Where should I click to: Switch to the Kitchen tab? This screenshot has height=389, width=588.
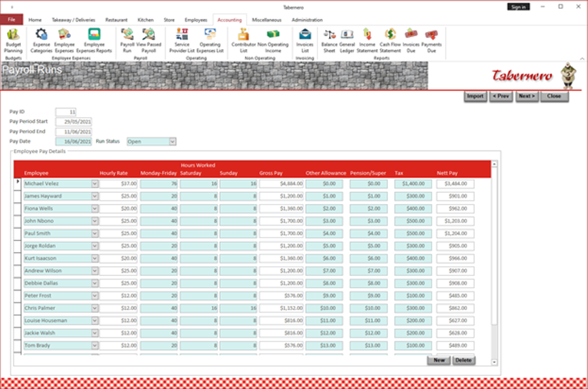pyautogui.click(x=146, y=20)
